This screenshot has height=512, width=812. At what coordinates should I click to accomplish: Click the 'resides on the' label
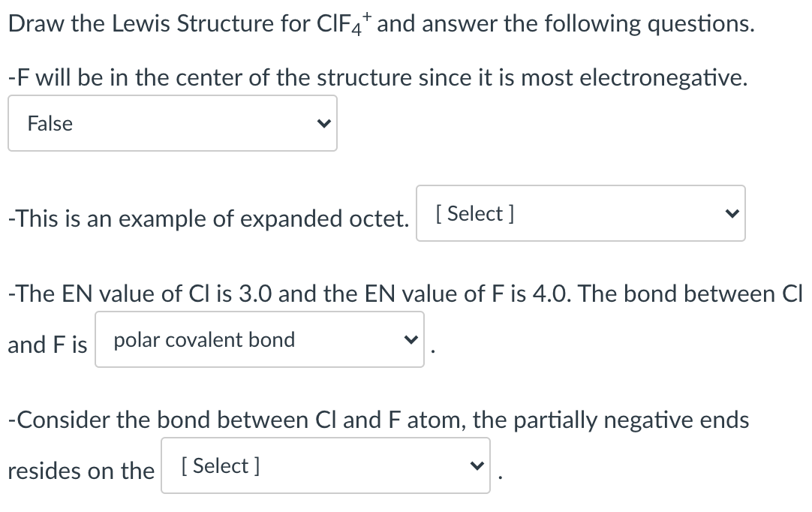click(81, 471)
